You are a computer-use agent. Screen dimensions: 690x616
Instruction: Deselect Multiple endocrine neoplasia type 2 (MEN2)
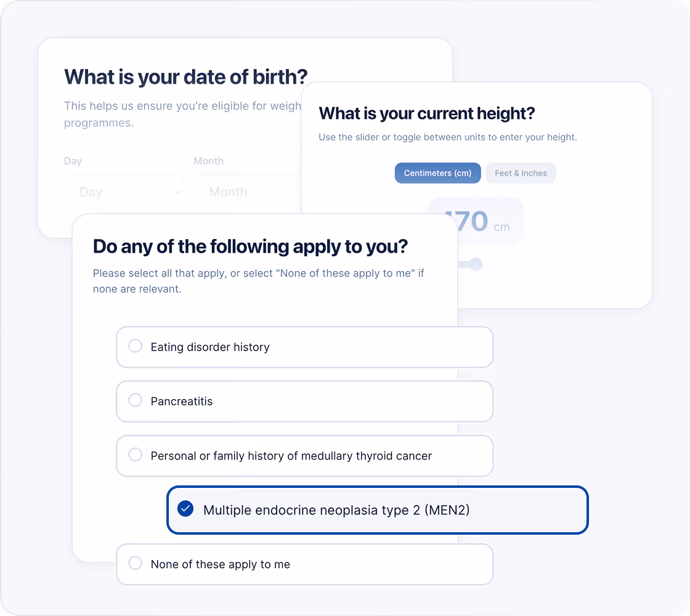377,510
